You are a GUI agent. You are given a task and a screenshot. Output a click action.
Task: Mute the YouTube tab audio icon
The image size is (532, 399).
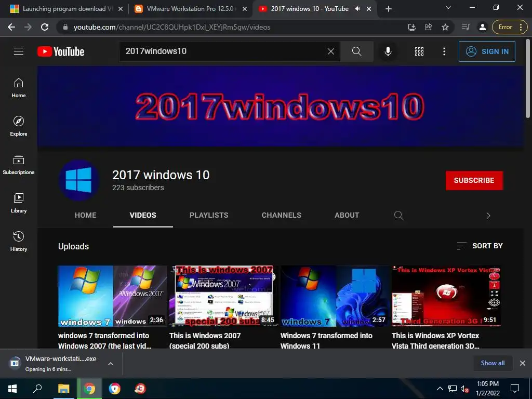coord(357,9)
